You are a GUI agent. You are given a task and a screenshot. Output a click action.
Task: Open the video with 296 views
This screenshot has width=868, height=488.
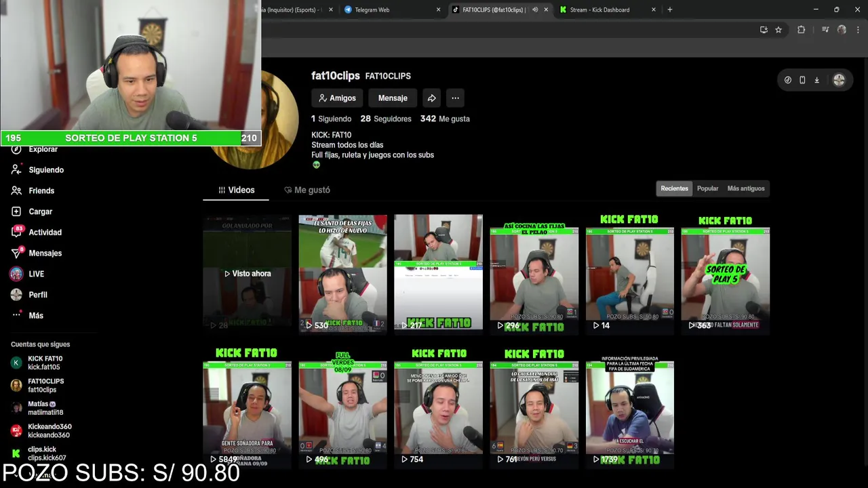[534, 273]
